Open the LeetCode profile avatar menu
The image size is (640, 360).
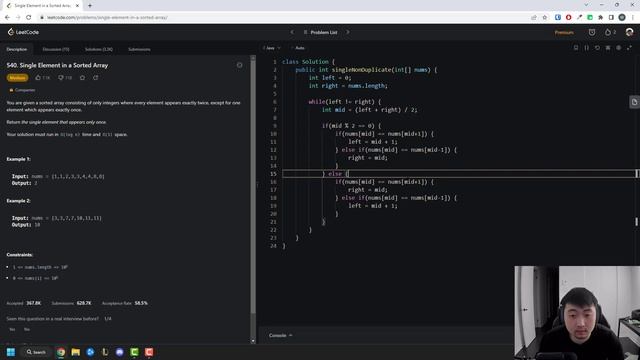[629, 32]
